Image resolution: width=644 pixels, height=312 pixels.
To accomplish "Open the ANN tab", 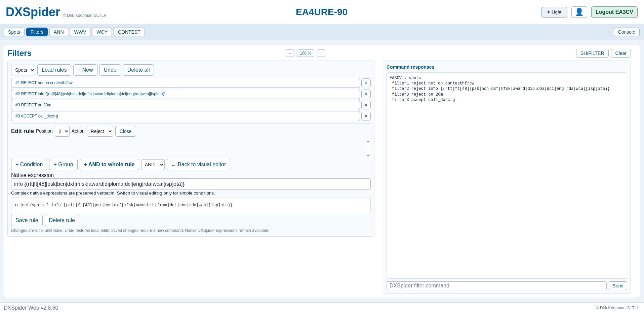I will point(59,32).
